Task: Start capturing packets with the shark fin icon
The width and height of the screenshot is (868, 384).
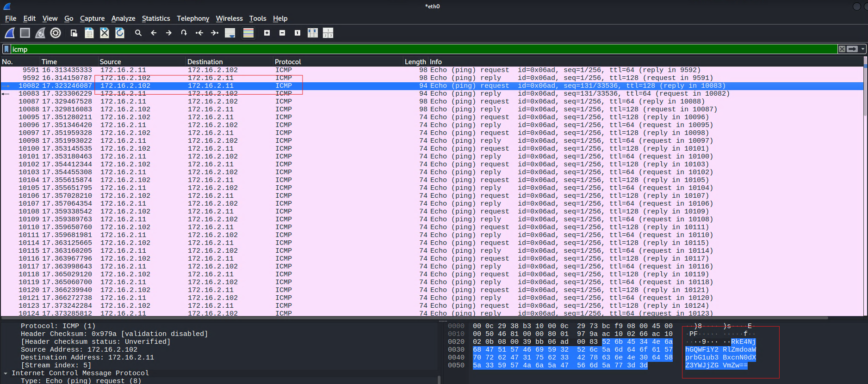Action: coord(10,33)
